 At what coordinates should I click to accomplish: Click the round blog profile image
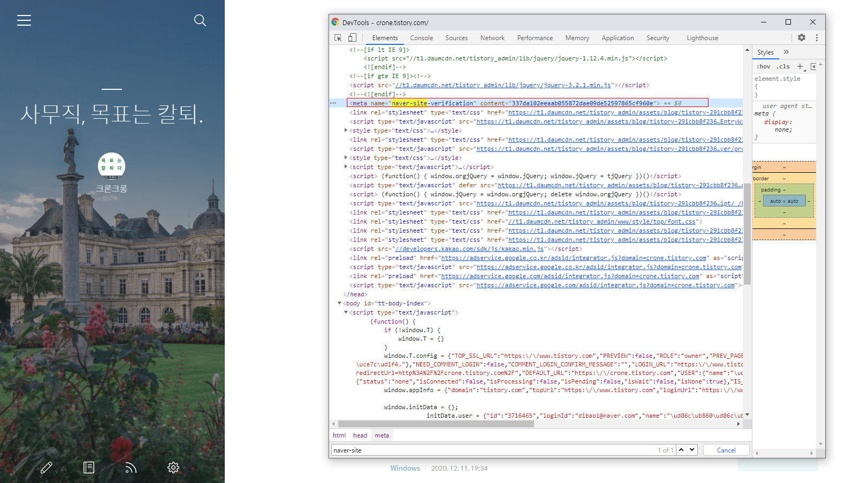pyautogui.click(x=111, y=166)
